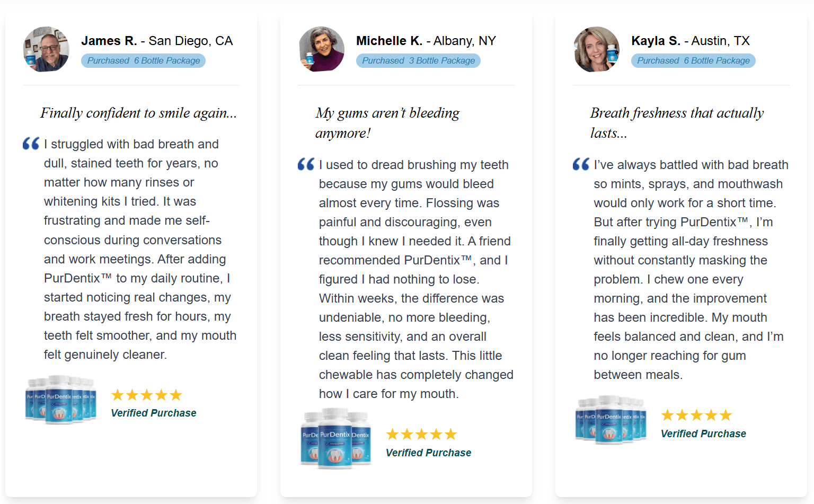Screen dimensions: 814x504
Task: Click the five-star rating under James's review
Action: pos(147,395)
